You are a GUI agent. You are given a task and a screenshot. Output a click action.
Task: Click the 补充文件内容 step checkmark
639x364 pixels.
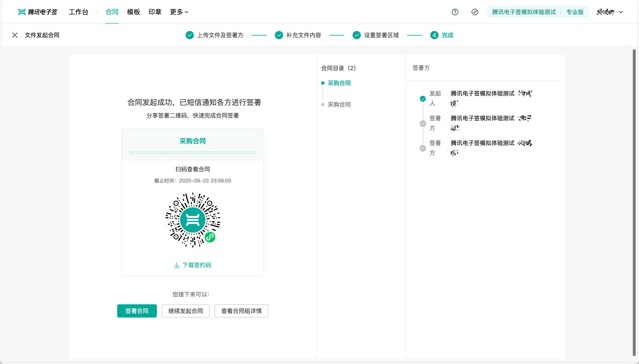point(279,35)
